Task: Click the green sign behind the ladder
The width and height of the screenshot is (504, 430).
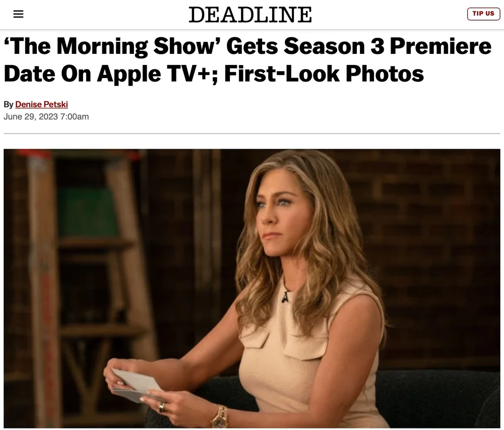Action: (87, 212)
